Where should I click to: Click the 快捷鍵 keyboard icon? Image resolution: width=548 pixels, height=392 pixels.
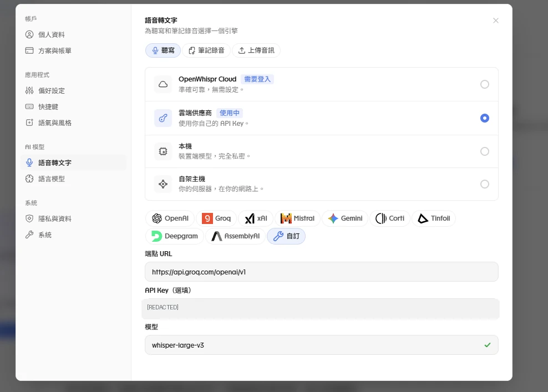[29, 106]
